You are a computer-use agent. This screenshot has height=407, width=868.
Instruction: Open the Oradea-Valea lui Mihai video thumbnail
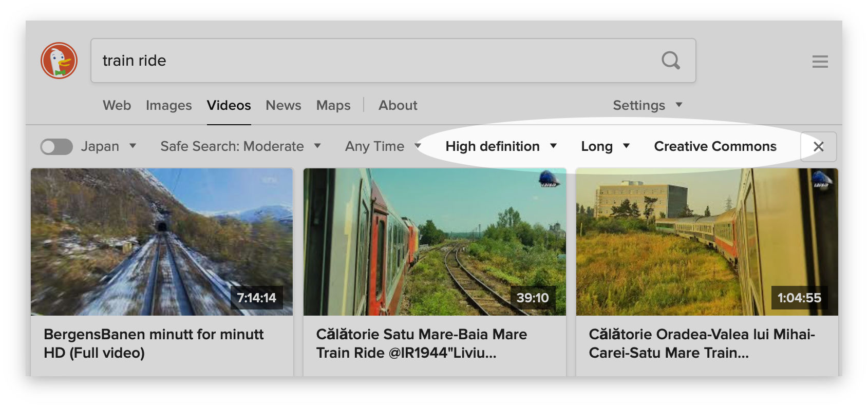coord(707,242)
